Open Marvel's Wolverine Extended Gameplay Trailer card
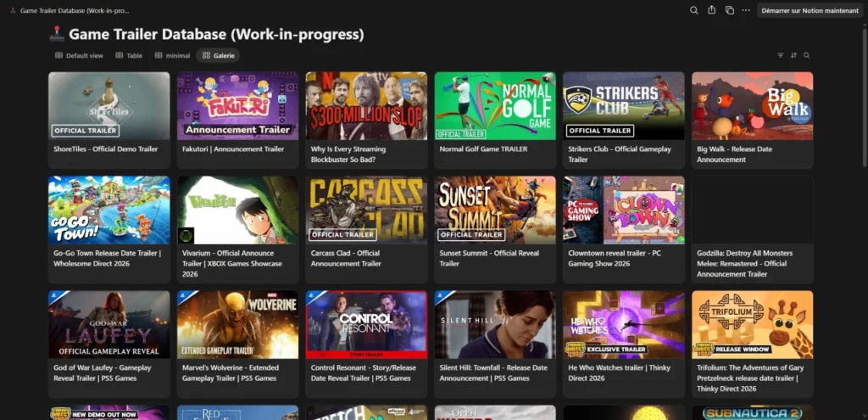The width and height of the screenshot is (868, 420). (x=237, y=344)
